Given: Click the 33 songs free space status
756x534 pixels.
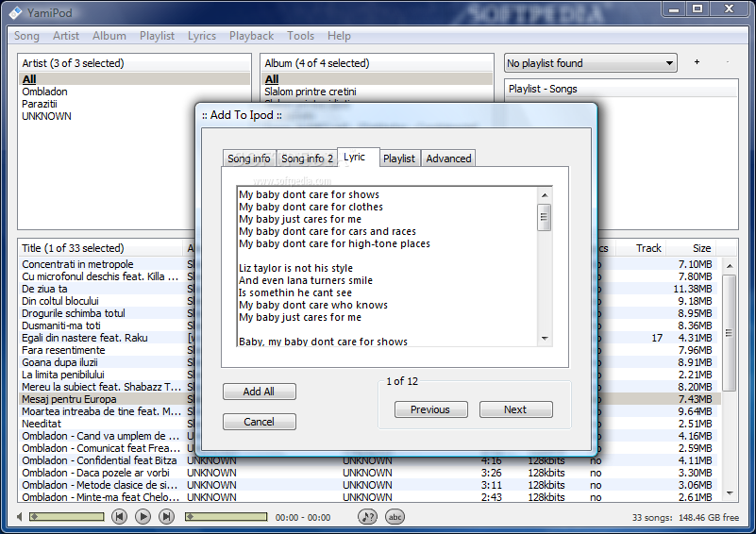Looking at the screenshot, I should click(x=685, y=518).
